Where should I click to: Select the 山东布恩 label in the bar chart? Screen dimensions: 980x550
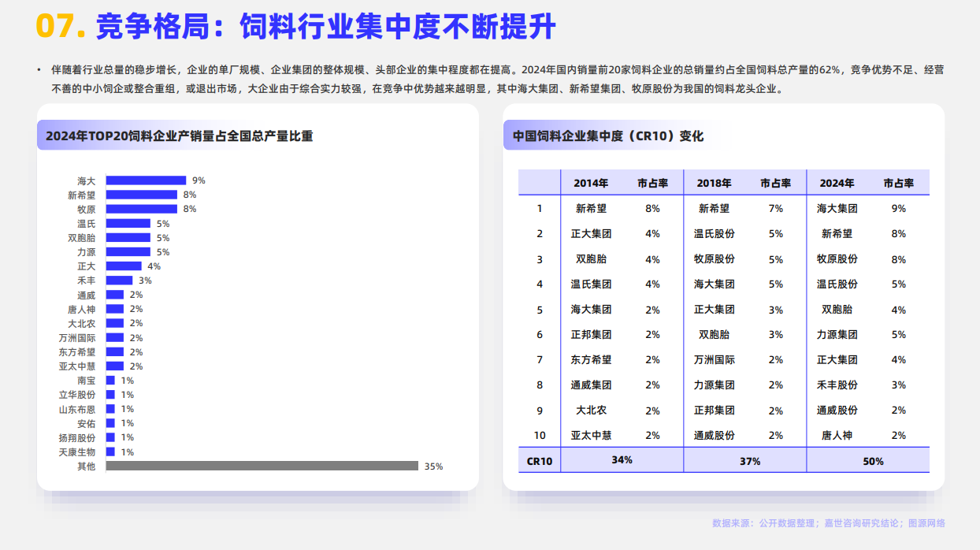(x=77, y=409)
